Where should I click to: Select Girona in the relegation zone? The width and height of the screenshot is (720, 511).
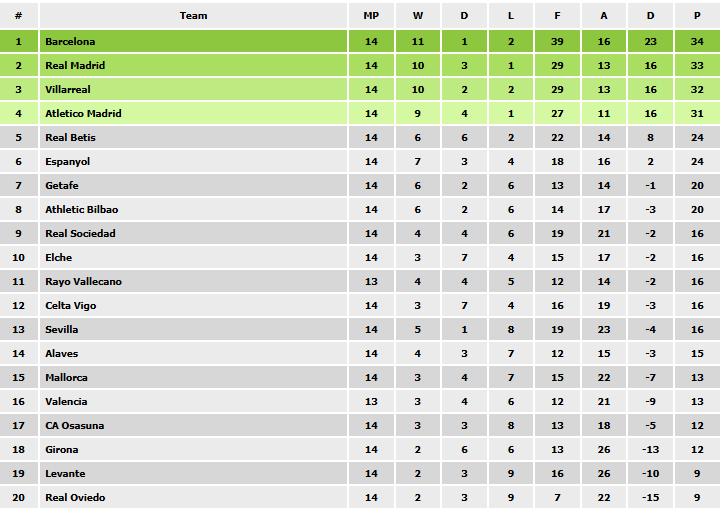click(62, 449)
